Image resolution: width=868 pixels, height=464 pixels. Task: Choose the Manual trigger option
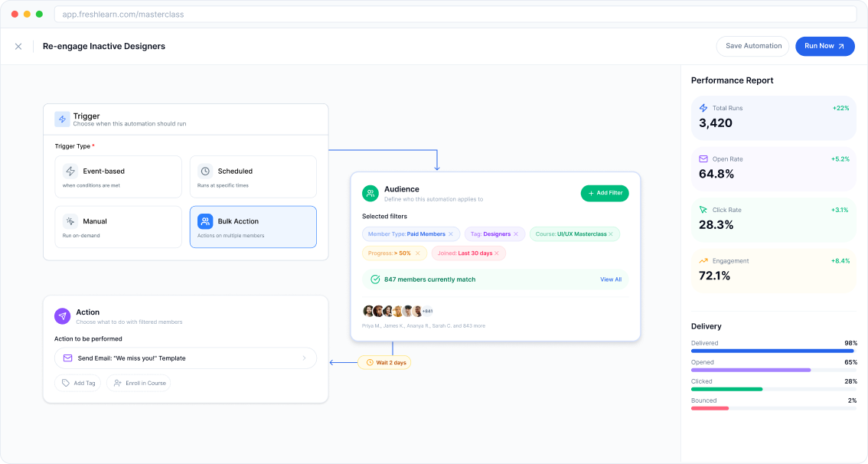pos(118,227)
